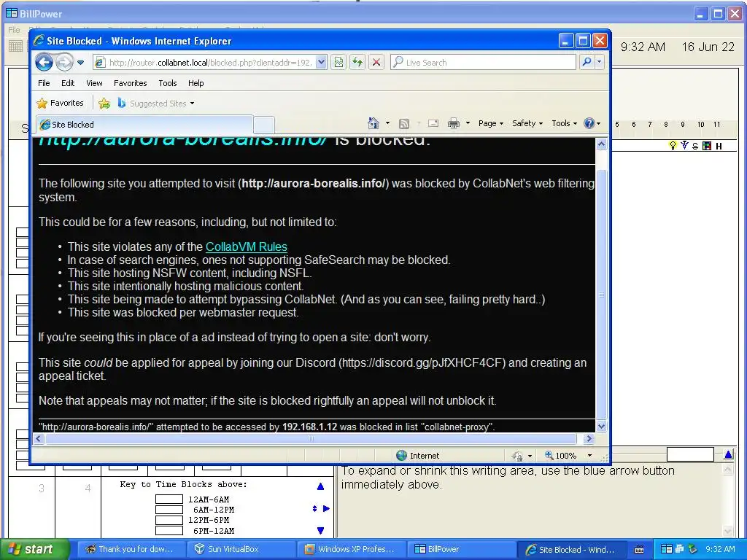Click the 6AM-12PM time block box
747x560 pixels.
(x=169, y=510)
